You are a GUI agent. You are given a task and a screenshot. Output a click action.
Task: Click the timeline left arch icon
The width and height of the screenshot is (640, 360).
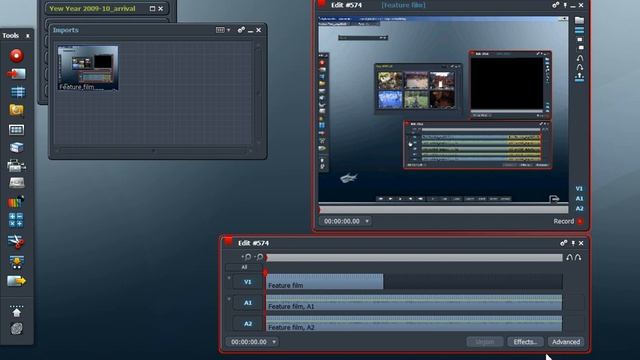pyautogui.click(x=570, y=258)
